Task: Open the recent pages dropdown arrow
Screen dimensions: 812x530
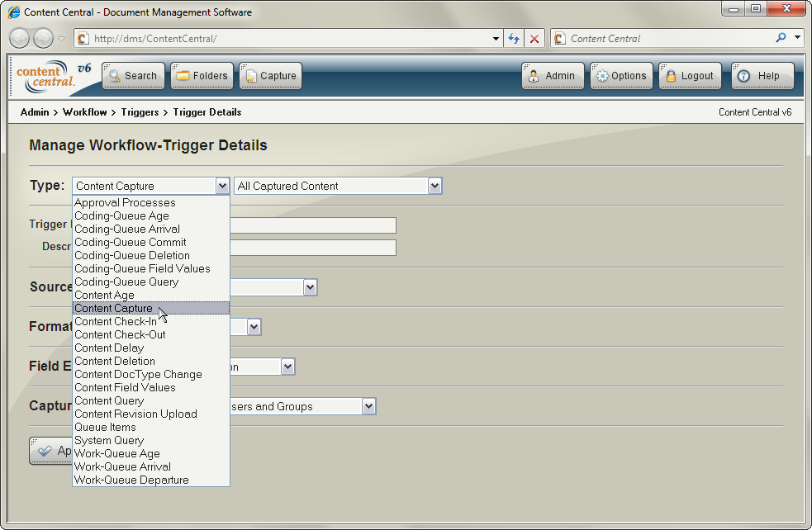Action: pyautogui.click(x=62, y=39)
